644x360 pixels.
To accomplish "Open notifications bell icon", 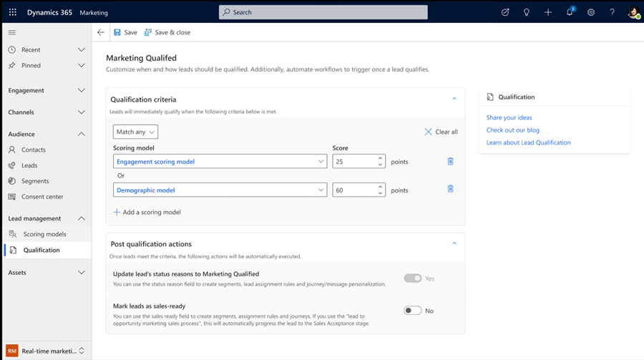I will pos(570,11).
